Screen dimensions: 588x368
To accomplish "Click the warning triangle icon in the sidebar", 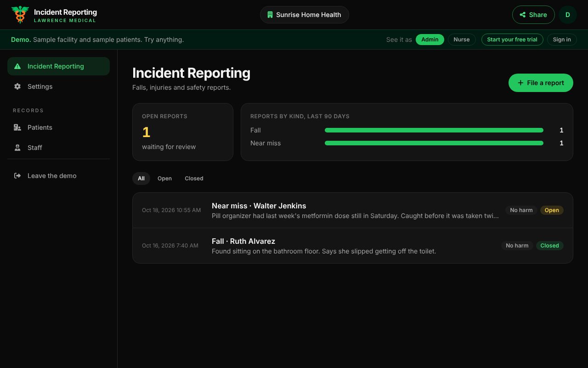I will pyautogui.click(x=17, y=66).
